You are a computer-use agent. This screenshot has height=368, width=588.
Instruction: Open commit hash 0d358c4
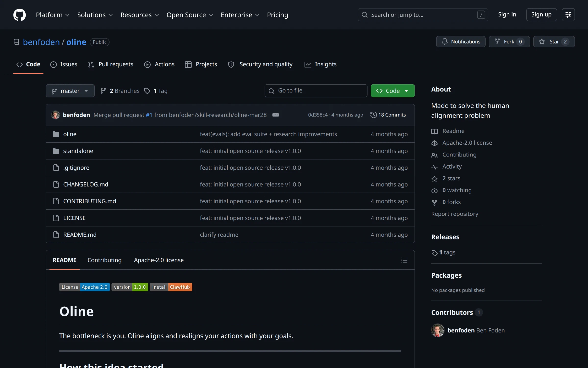click(318, 115)
